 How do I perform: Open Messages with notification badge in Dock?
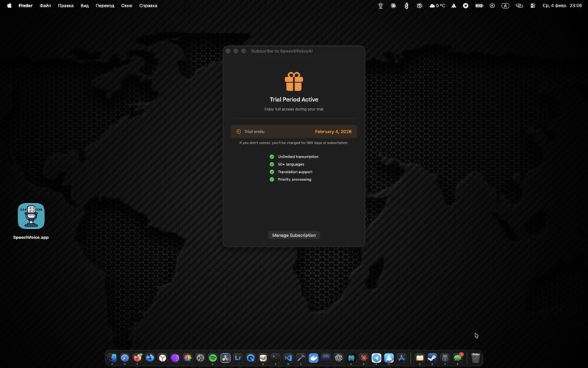pyautogui.click(x=457, y=358)
